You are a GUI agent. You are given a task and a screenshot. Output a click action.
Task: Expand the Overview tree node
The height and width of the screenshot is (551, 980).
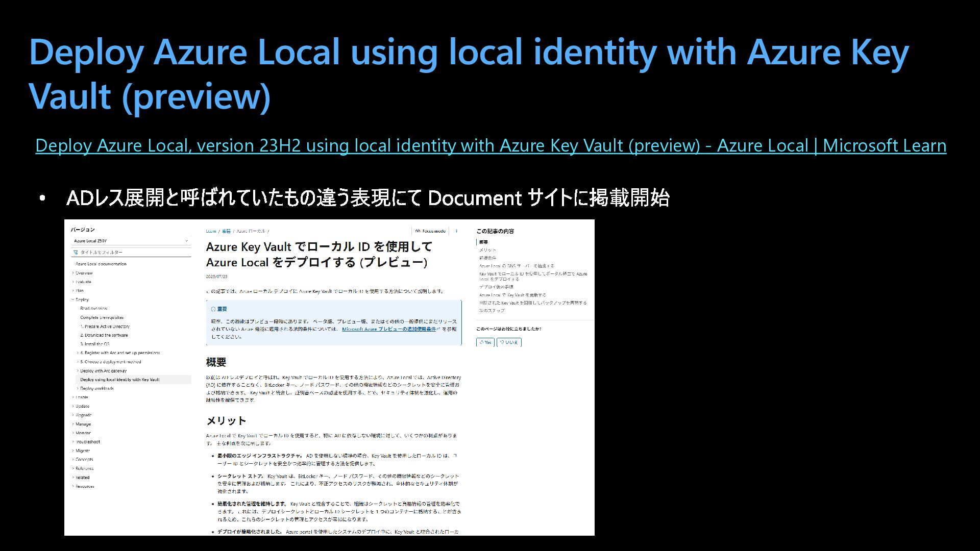[x=82, y=273]
